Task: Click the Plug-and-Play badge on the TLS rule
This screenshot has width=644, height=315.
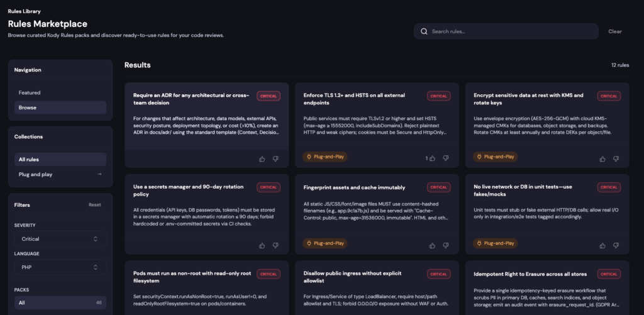Action: pos(325,157)
